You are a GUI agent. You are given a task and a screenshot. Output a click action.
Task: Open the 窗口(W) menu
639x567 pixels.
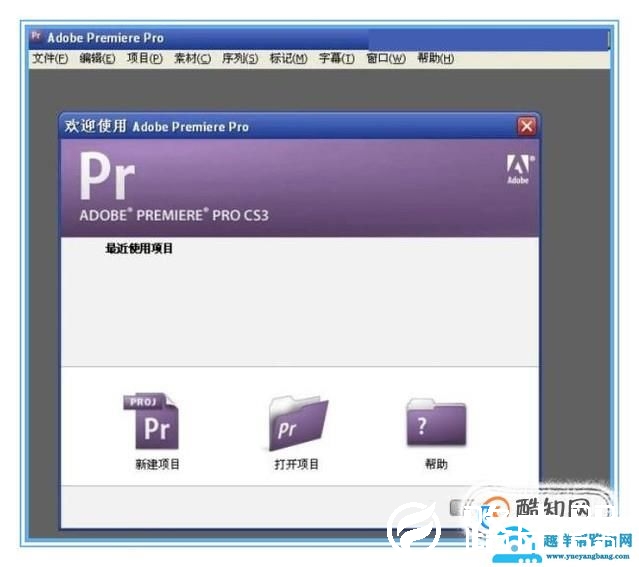tap(386, 58)
